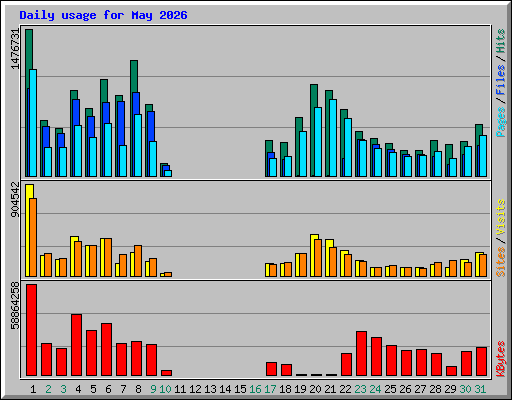This screenshot has width=512, height=400.
Task: Click the "Daily usage for May 2026" title
Action: 103,15
